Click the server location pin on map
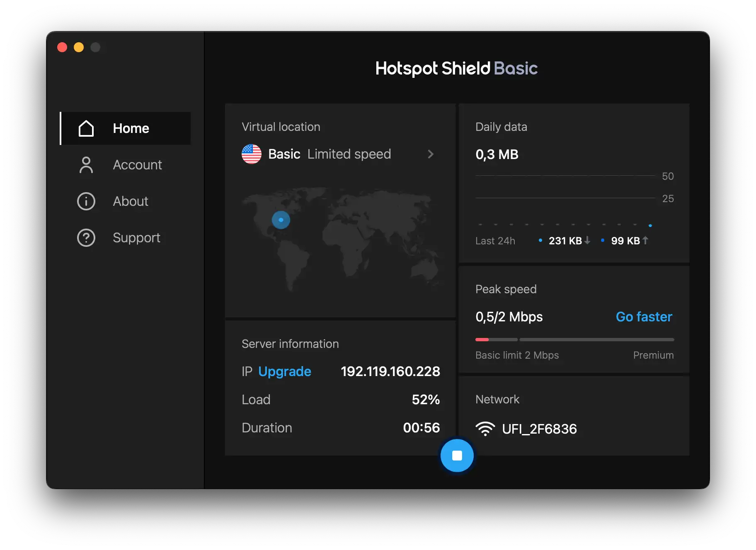This screenshot has width=756, height=550. [281, 220]
